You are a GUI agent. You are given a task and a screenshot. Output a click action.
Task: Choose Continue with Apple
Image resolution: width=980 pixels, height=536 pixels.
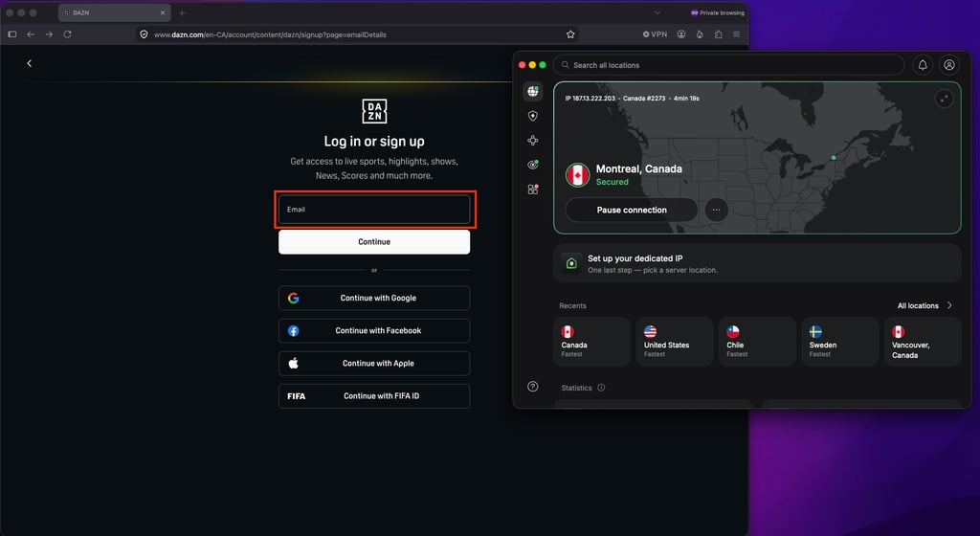click(374, 363)
